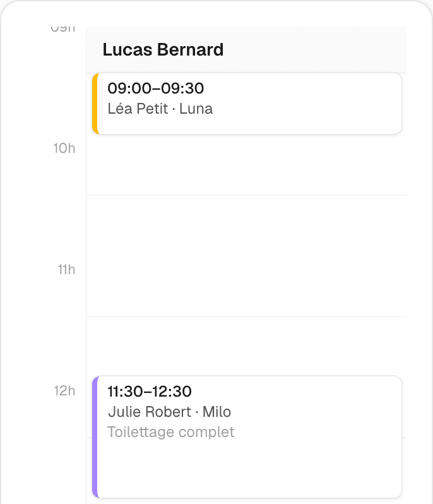Click the 11h time label

click(66, 270)
